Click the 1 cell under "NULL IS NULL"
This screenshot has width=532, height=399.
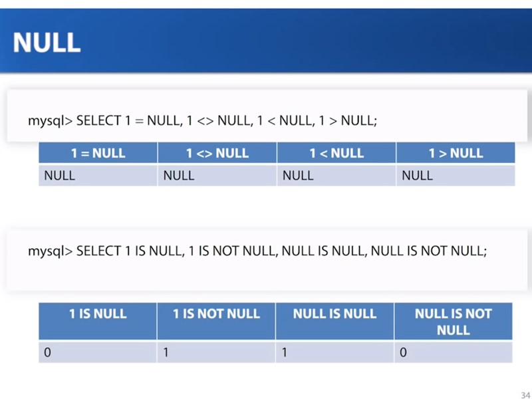coord(334,352)
